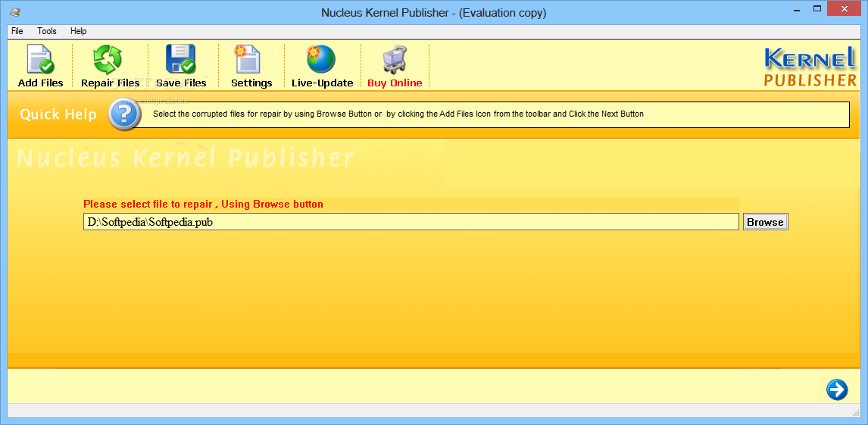Close the Nucleus Kernel Publisher window

[845, 8]
